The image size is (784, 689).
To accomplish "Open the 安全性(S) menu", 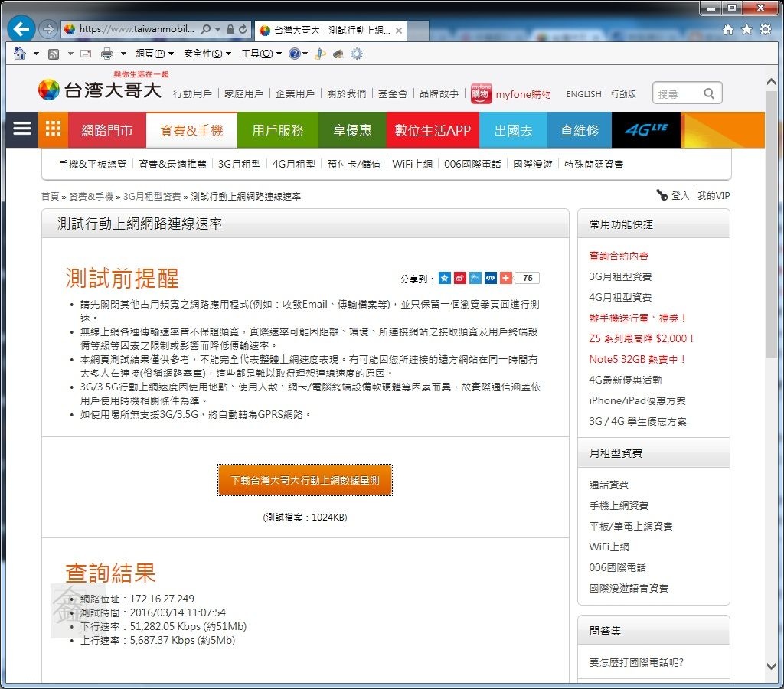I will (207, 54).
